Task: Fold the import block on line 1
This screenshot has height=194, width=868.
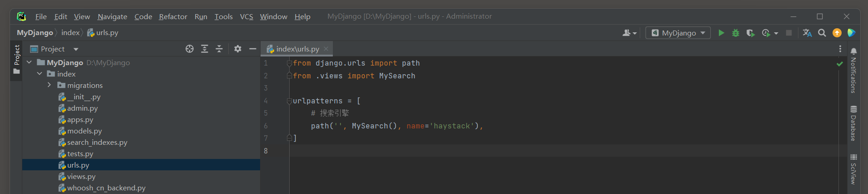Action: coord(289,63)
